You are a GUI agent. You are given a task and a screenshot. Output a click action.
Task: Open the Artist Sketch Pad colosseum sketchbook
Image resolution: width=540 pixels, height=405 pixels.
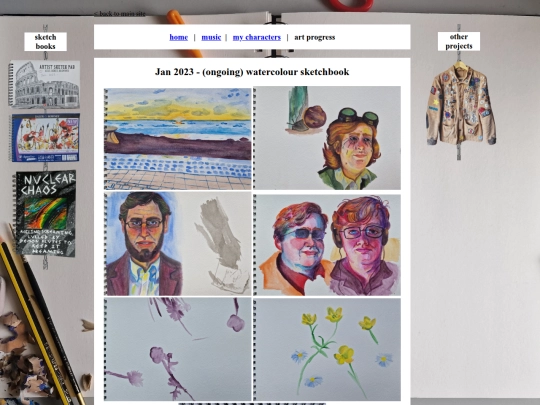point(44,84)
